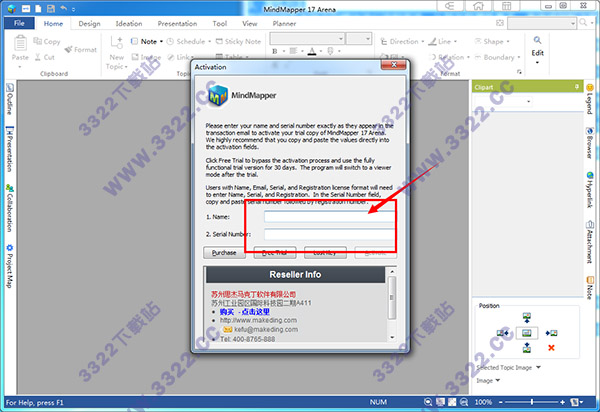Viewport: 600px width, 412px height.
Task: Open the Project Map side panel
Action: tap(10, 266)
